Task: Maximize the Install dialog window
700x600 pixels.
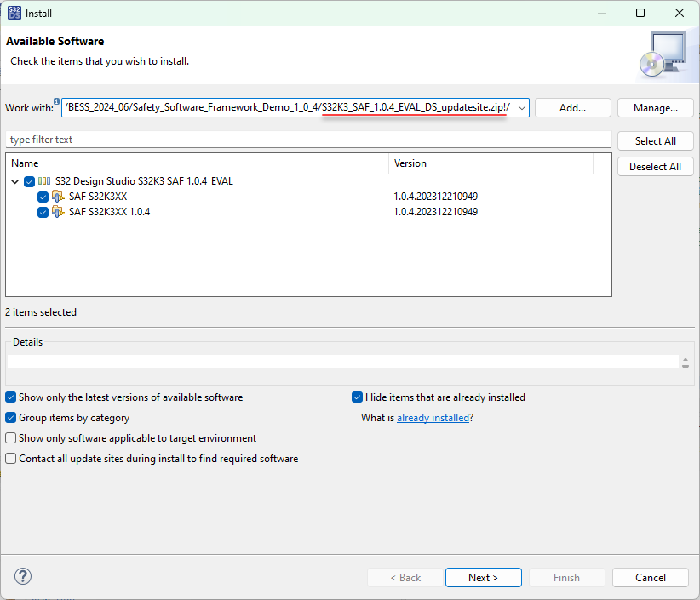Action: point(640,13)
